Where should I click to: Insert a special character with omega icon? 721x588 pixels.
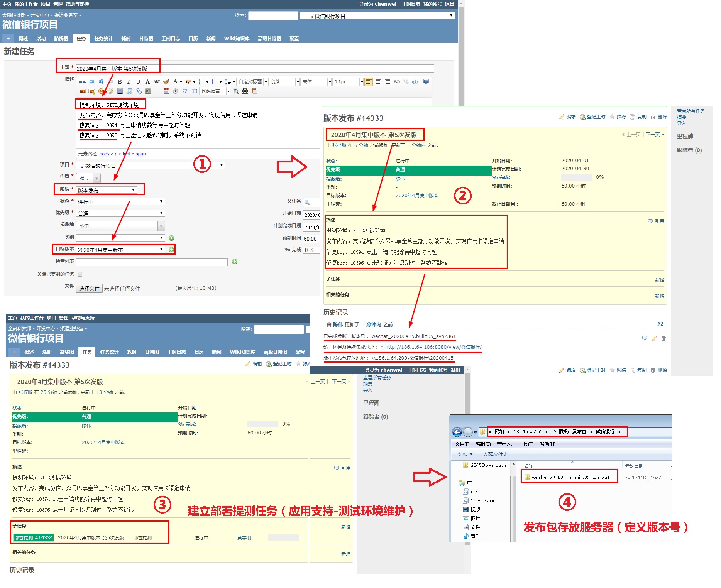[185, 91]
